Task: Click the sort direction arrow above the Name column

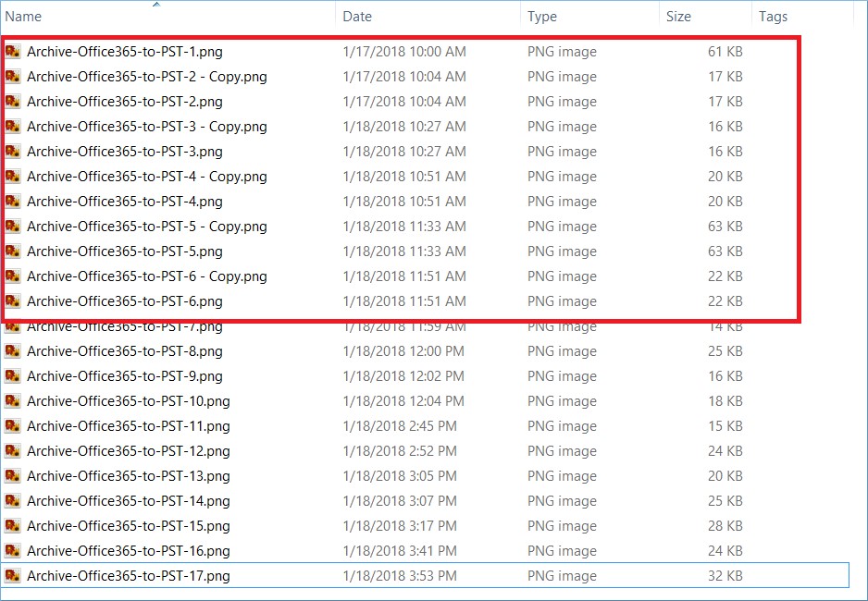Action: point(157,6)
